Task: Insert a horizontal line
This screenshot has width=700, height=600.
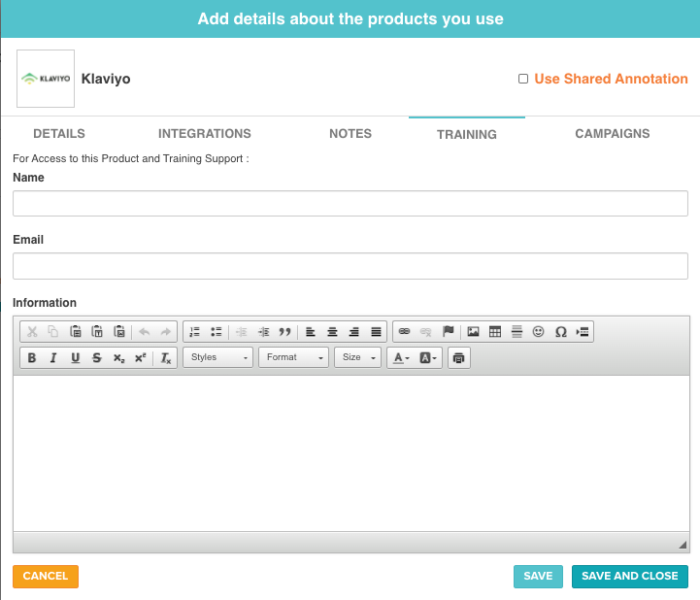Action: 517,332
